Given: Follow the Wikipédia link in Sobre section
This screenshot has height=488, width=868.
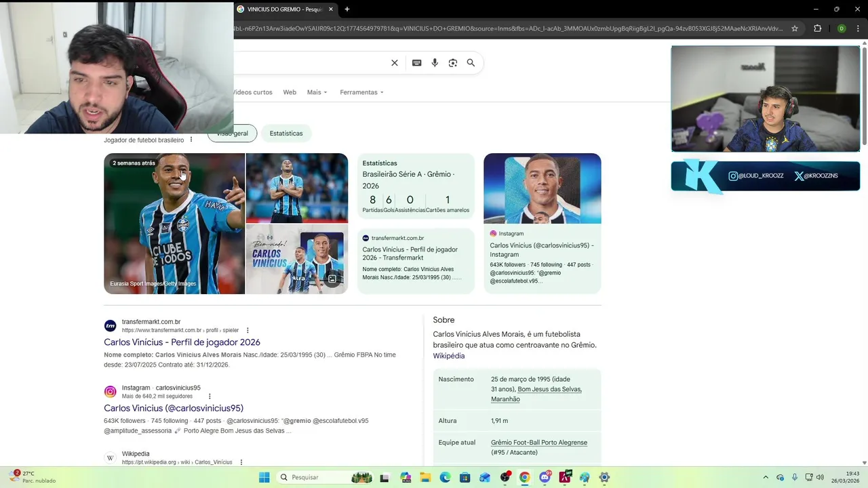Looking at the screenshot, I should click(449, 356).
